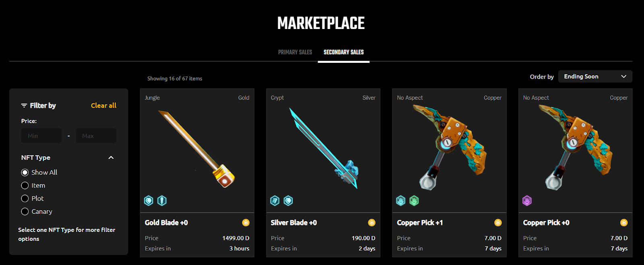The width and height of the screenshot is (644, 265).
Task: Click the green hand perk icon on Copper Pick +1
Action: point(414,201)
